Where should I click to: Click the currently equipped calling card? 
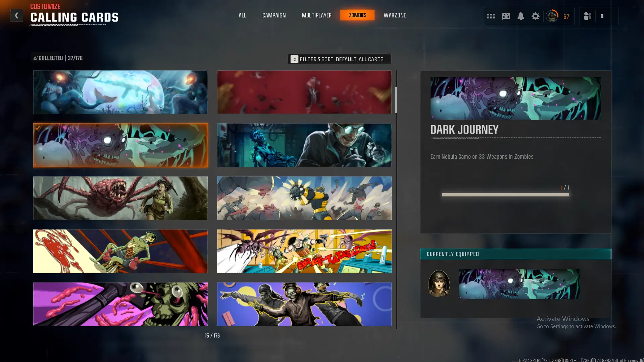click(x=519, y=284)
